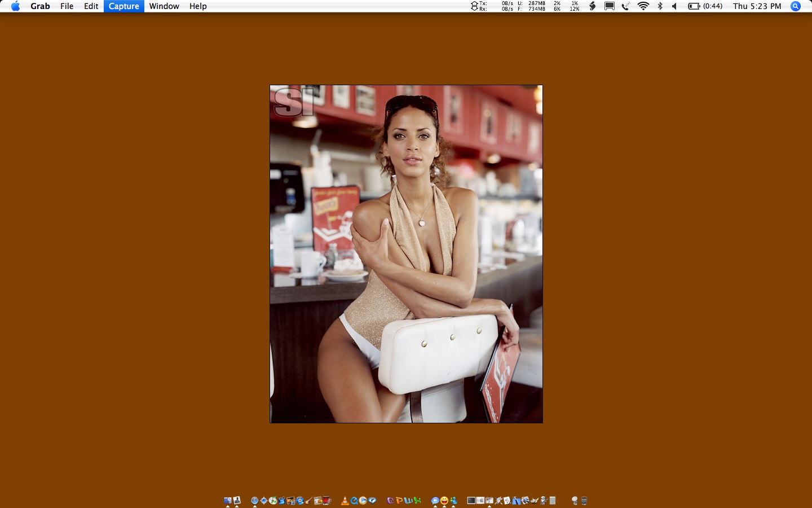Launch Word blue W icon in Dock

coord(408,500)
